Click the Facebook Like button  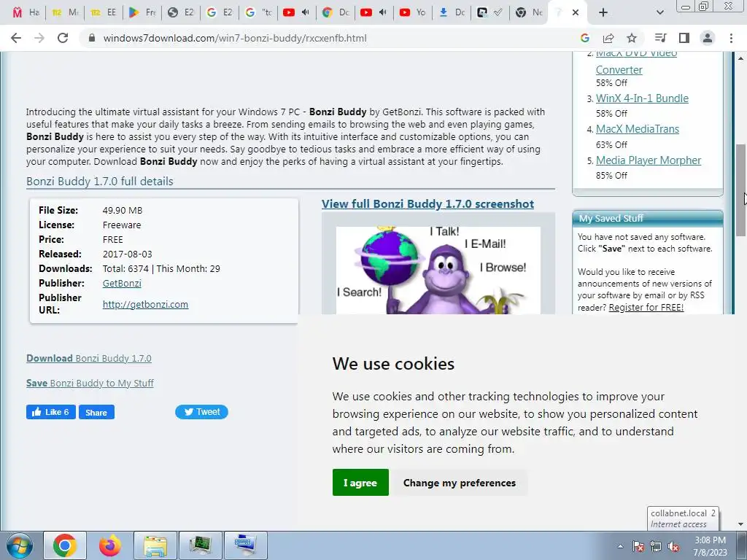point(51,412)
